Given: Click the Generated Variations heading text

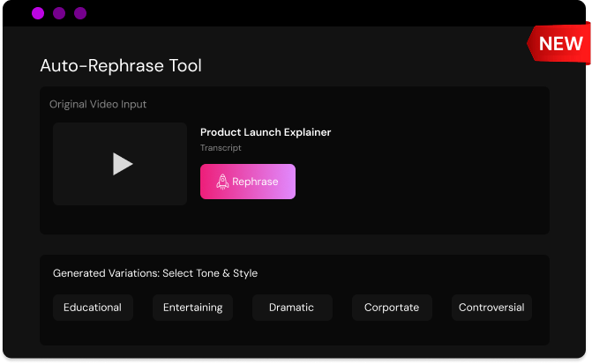Looking at the screenshot, I should click(155, 273).
